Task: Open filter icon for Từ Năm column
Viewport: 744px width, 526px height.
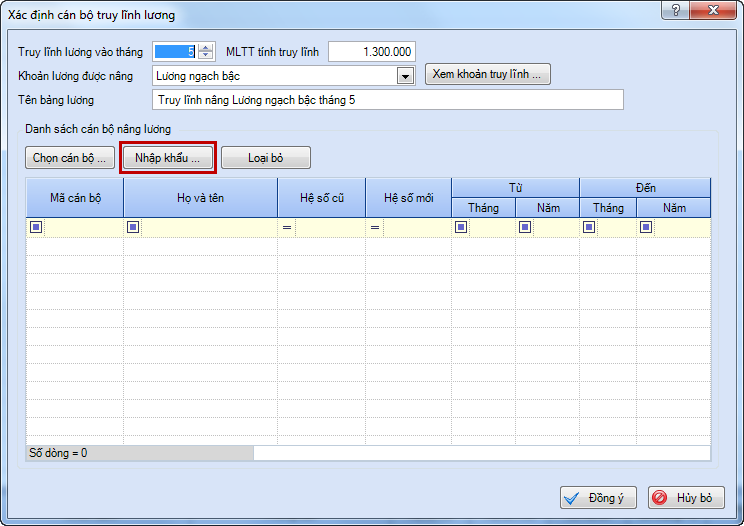Action: pos(525,227)
